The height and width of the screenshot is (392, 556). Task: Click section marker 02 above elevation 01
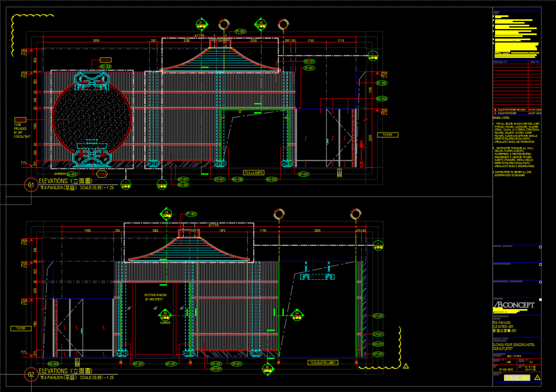tap(261, 24)
